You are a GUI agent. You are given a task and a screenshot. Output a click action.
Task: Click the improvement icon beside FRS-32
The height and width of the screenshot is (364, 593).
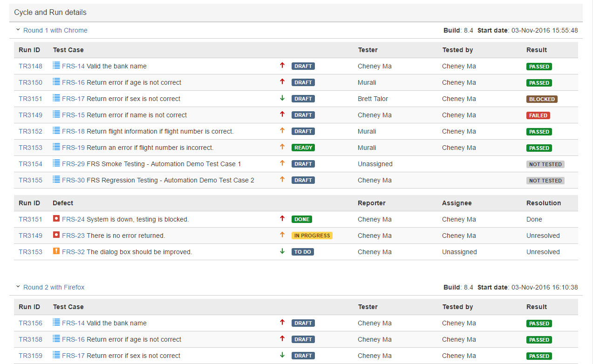tap(56, 251)
